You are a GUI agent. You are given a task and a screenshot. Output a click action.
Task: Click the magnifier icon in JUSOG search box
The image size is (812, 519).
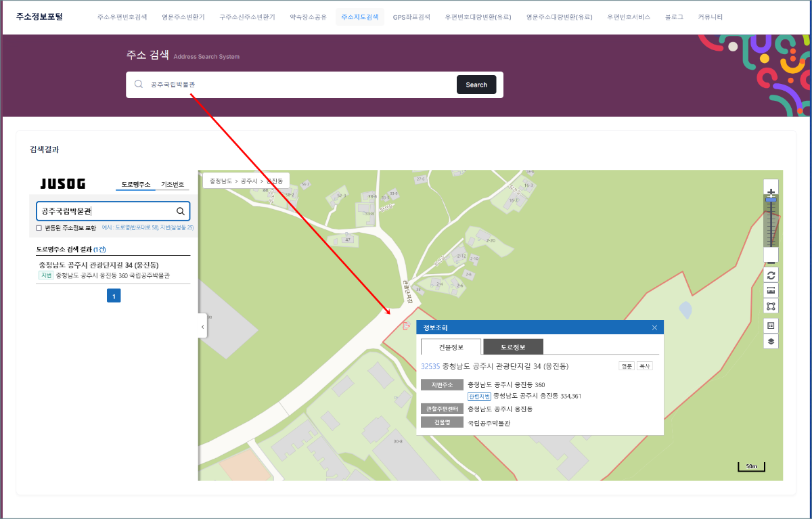[181, 211]
